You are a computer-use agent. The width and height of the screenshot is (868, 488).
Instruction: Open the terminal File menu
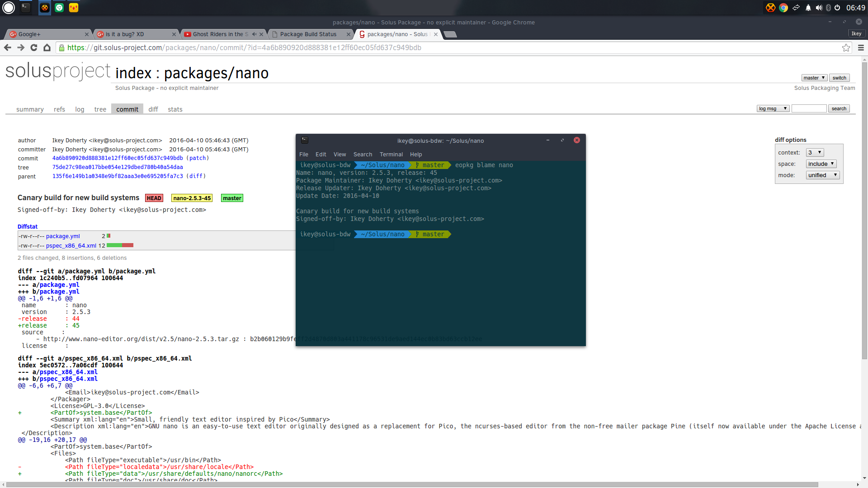[304, 155]
